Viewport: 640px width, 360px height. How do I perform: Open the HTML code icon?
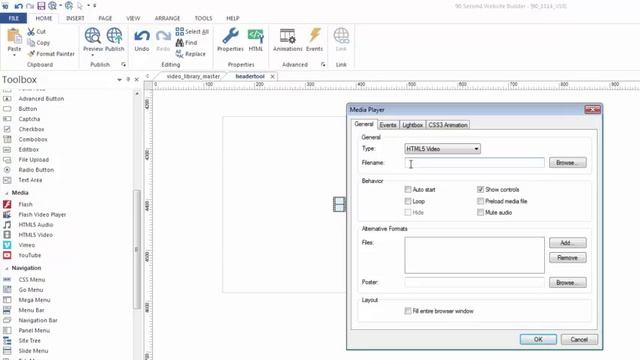coord(256,36)
